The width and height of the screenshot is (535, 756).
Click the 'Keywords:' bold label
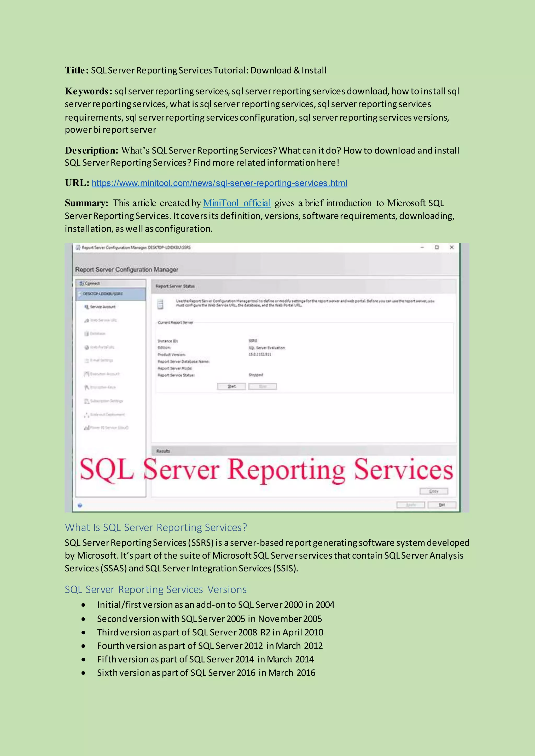pos(89,91)
